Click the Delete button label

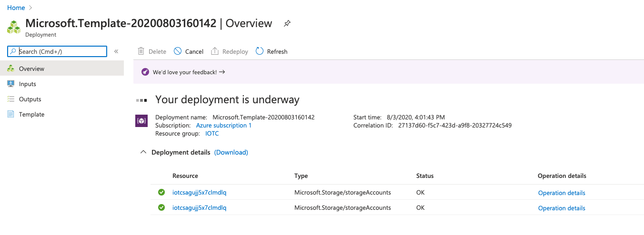click(157, 51)
